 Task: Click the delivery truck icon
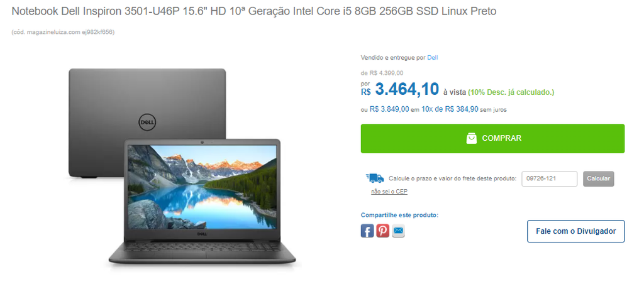[x=375, y=178]
